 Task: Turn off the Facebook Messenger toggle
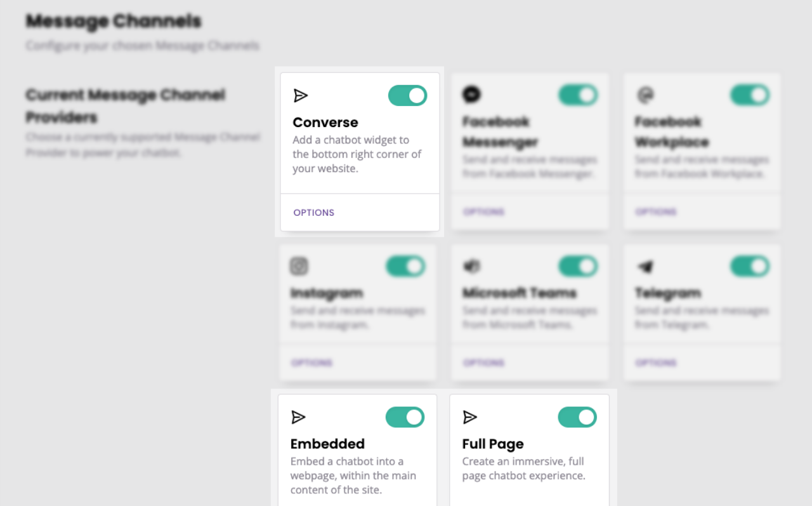point(578,95)
